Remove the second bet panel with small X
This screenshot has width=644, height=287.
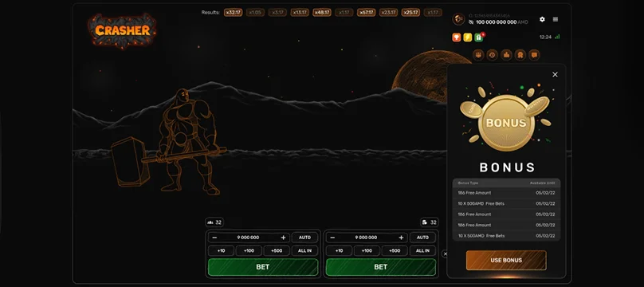click(x=445, y=254)
